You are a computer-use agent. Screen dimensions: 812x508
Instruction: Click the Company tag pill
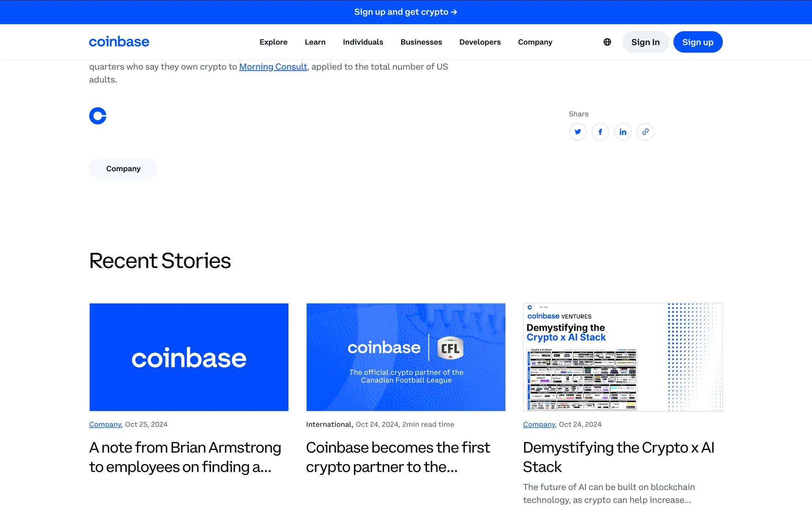coord(123,168)
